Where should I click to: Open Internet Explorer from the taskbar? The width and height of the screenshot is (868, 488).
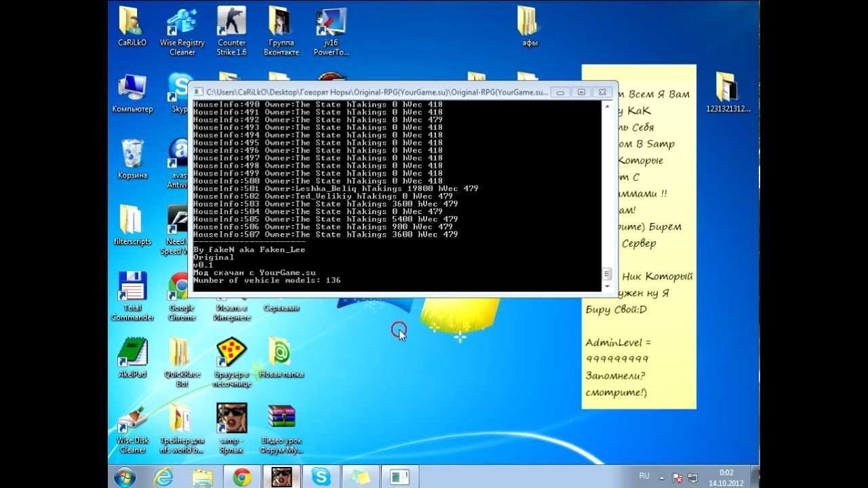[163, 476]
